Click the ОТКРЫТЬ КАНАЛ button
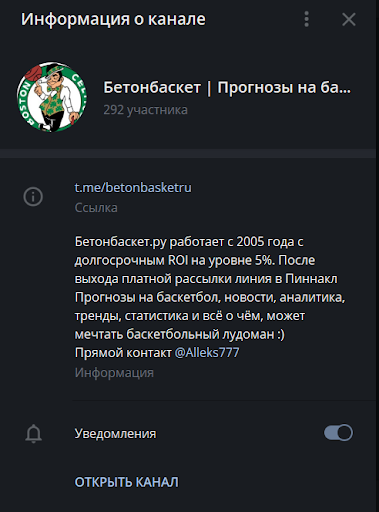 [126, 482]
